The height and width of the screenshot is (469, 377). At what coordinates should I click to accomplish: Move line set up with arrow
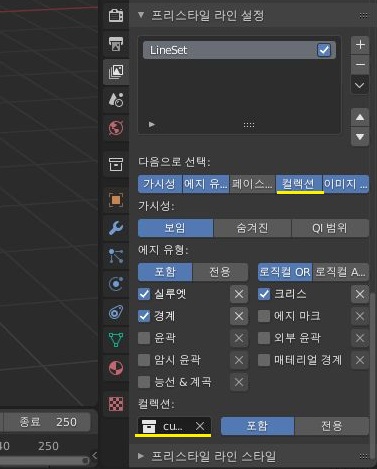360,117
